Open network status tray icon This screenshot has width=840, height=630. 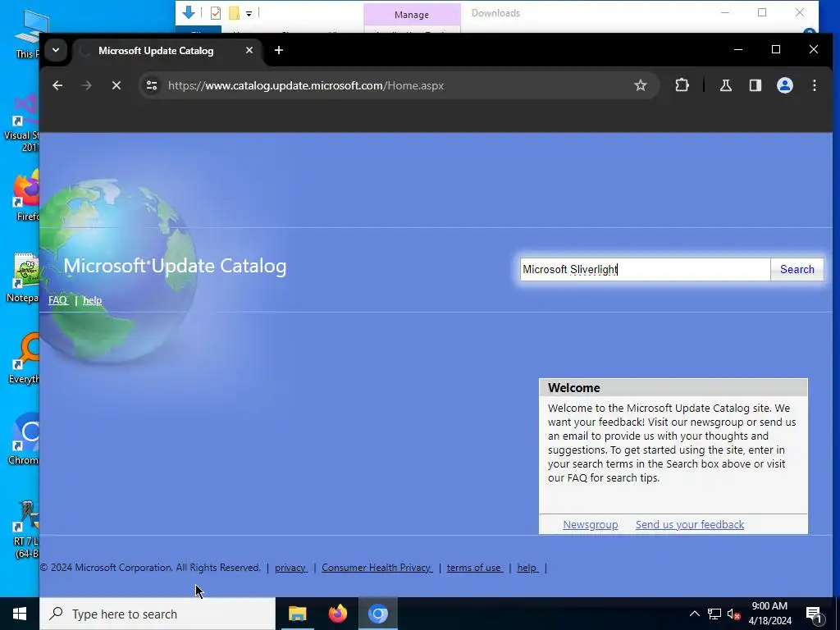714,614
